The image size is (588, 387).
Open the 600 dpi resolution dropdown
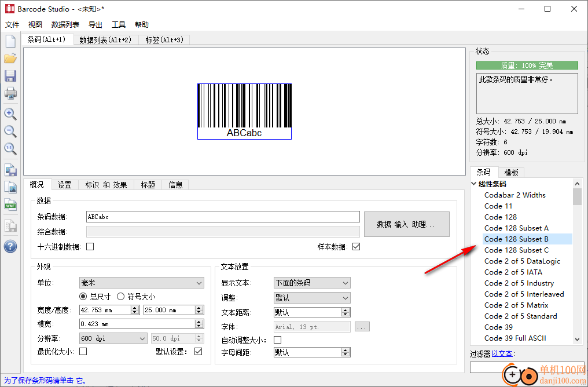pos(113,338)
